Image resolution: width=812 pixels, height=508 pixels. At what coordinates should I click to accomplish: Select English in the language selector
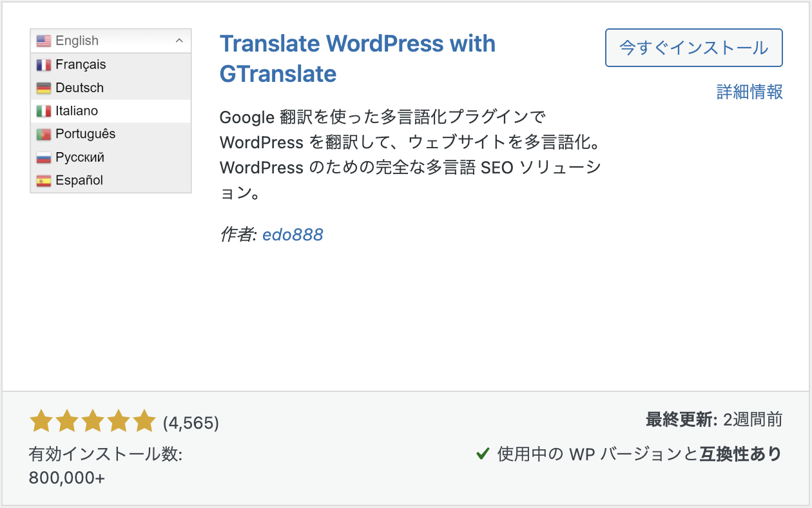(111, 41)
